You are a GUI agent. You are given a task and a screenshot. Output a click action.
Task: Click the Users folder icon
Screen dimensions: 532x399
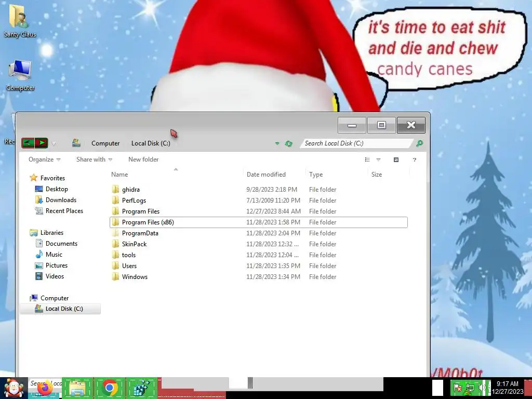pyautogui.click(x=115, y=265)
